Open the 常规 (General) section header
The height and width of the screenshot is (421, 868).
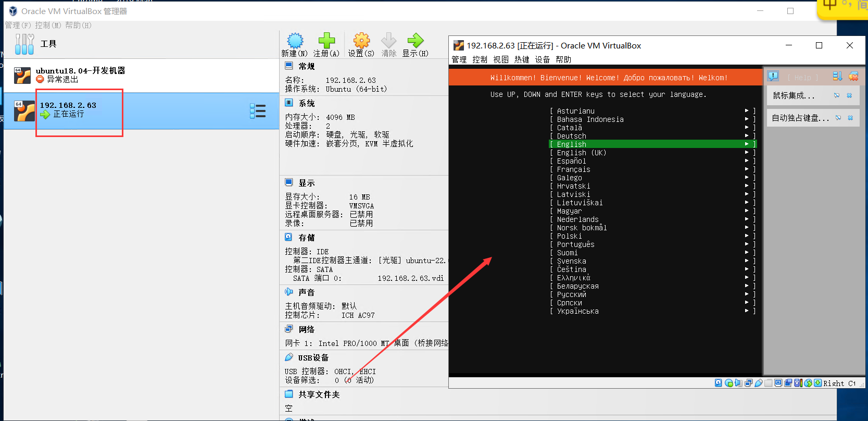tap(307, 66)
